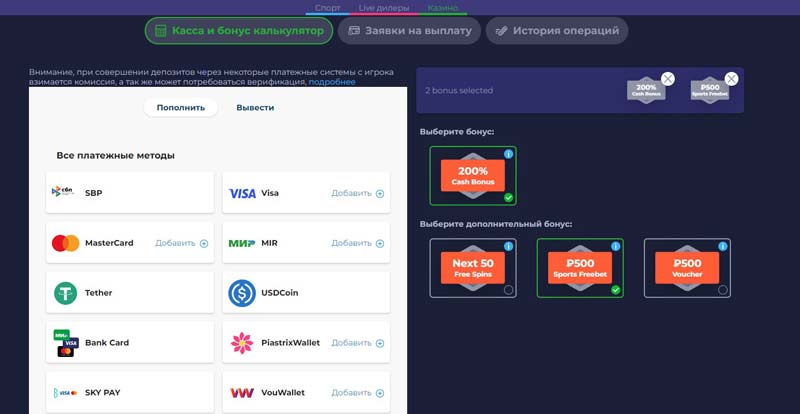Select the VouWallet logo

242,393
